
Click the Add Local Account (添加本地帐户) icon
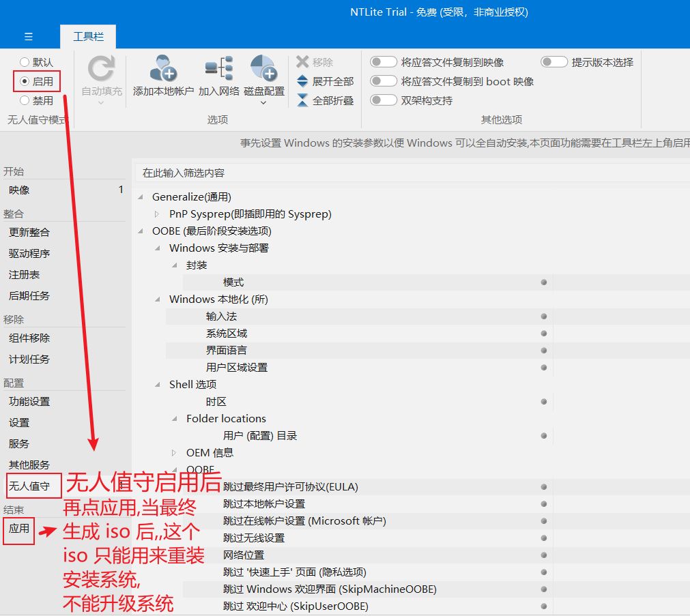163,70
